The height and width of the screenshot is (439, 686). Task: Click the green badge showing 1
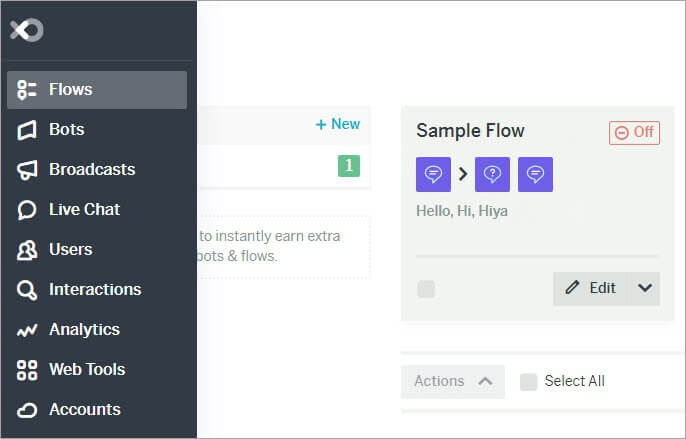(349, 166)
